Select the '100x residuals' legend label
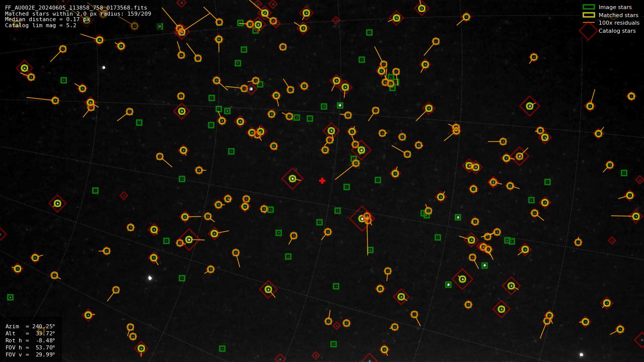This screenshot has width=644, height=362. click(619, 23)
